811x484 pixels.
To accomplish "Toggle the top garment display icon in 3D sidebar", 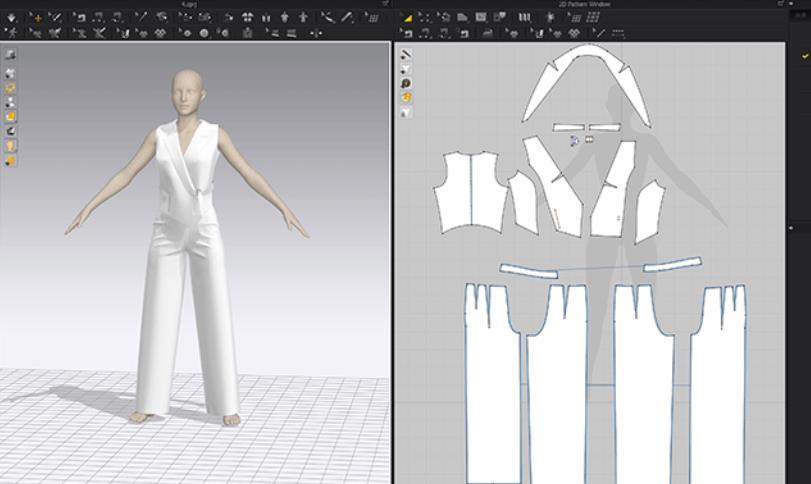I will point(11,55).
